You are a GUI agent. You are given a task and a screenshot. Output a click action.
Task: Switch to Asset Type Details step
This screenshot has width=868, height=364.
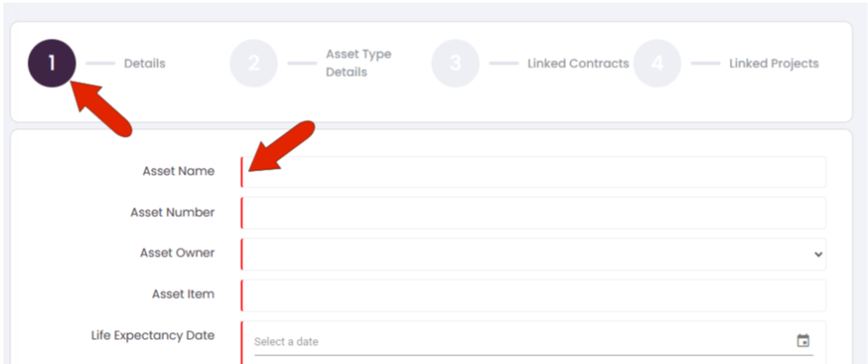pyautogui.click(x=358, y=63)
